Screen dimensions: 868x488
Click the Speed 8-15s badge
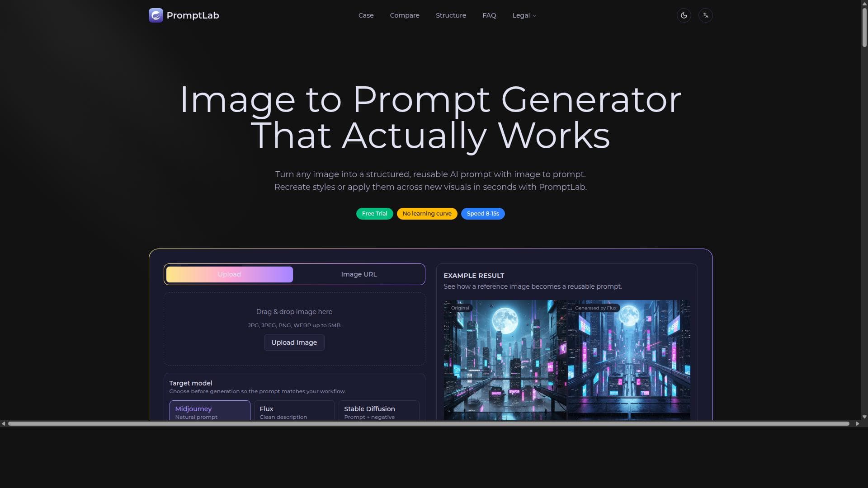click(483, 214)
